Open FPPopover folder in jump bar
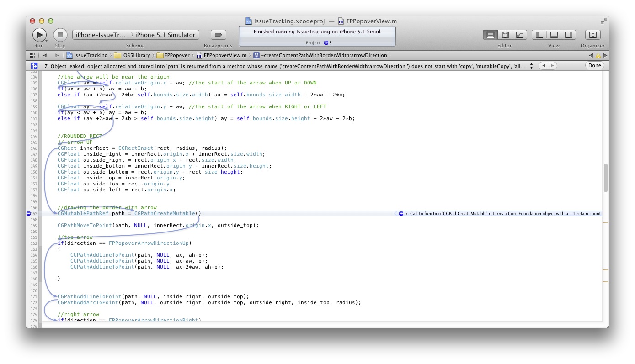Screen dimensions: 635x364 pos(173,55)
